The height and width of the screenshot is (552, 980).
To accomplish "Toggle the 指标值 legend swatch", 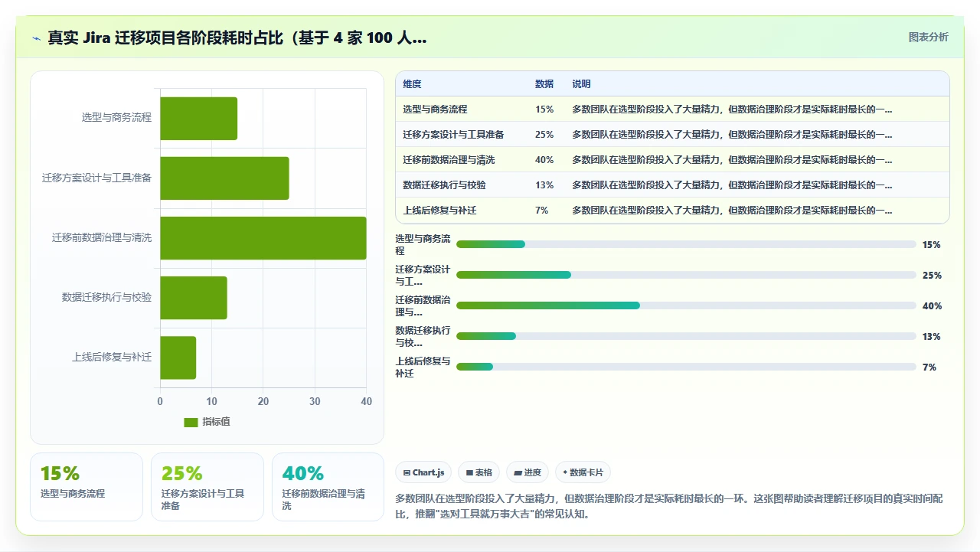I will tap(191, 422).
